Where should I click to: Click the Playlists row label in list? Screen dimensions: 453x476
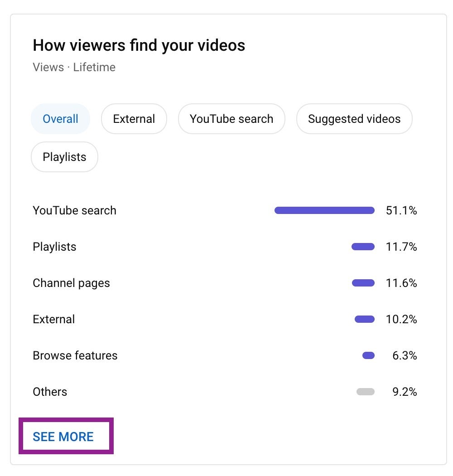54,247
